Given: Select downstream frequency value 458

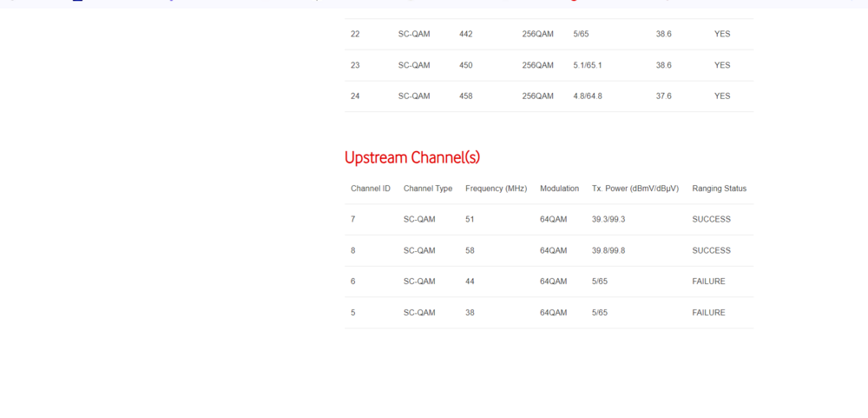Looking at the screenshot, I should point(466,96).
